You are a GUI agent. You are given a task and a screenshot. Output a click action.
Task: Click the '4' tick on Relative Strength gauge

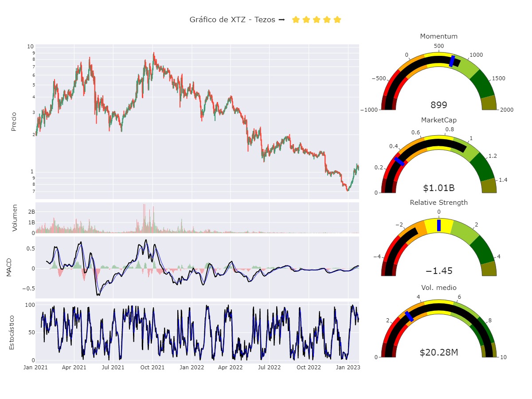tap(499, 257)
